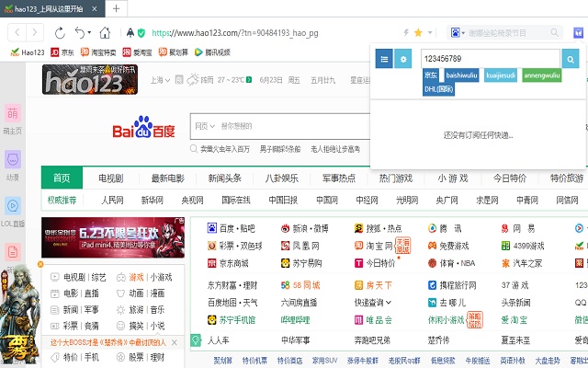Dismiss the 楚乔传 news notice

point(175,342)
